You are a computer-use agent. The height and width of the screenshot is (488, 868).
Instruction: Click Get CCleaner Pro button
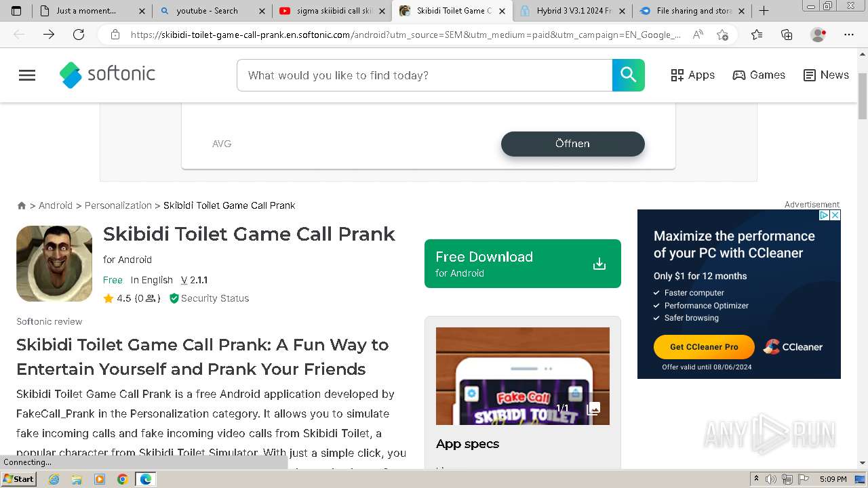pyautogui.click(x=704, y=347)
